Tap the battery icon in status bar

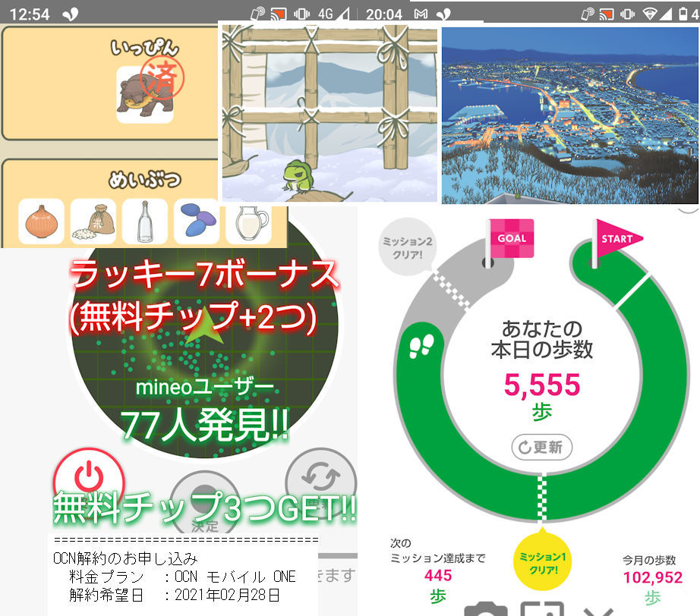coord(683,14)
